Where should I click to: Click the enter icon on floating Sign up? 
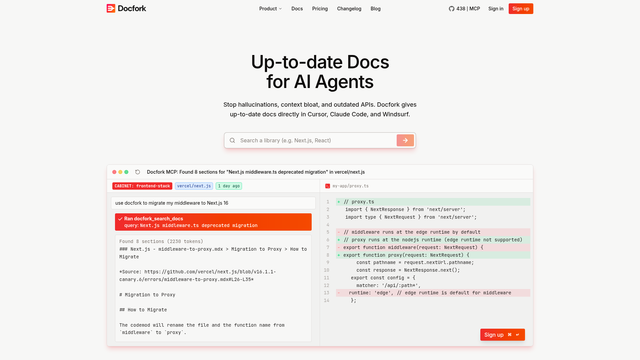tap(518, 335)
